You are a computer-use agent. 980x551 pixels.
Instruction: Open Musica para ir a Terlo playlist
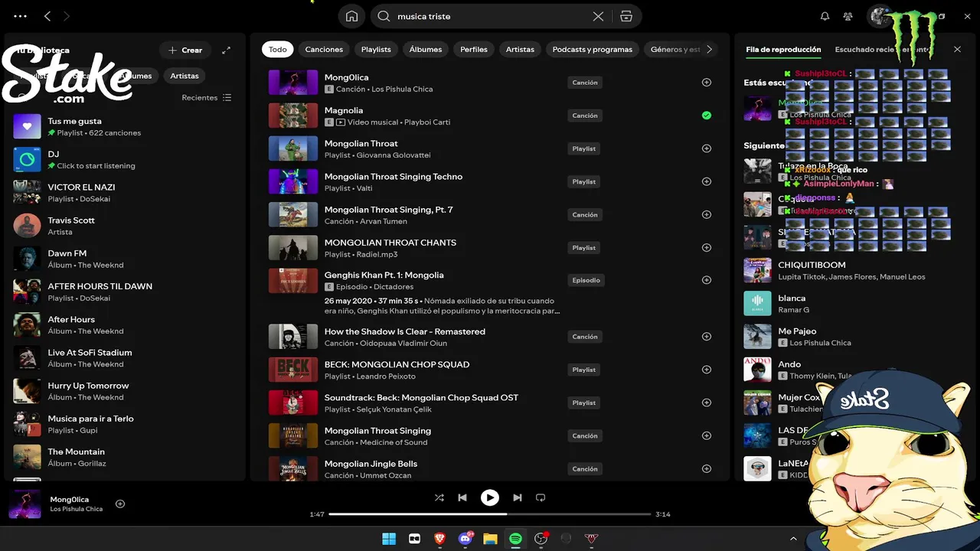126,424
